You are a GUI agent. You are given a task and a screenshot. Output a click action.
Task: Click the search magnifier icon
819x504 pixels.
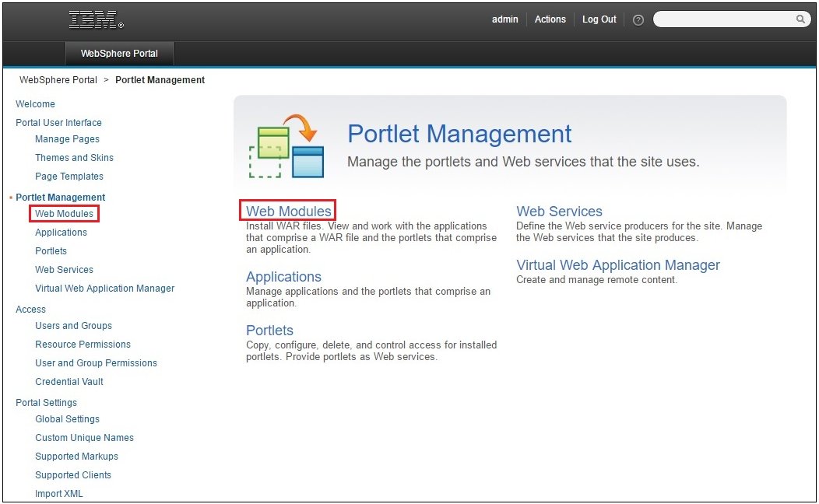[x=800, y=19]
